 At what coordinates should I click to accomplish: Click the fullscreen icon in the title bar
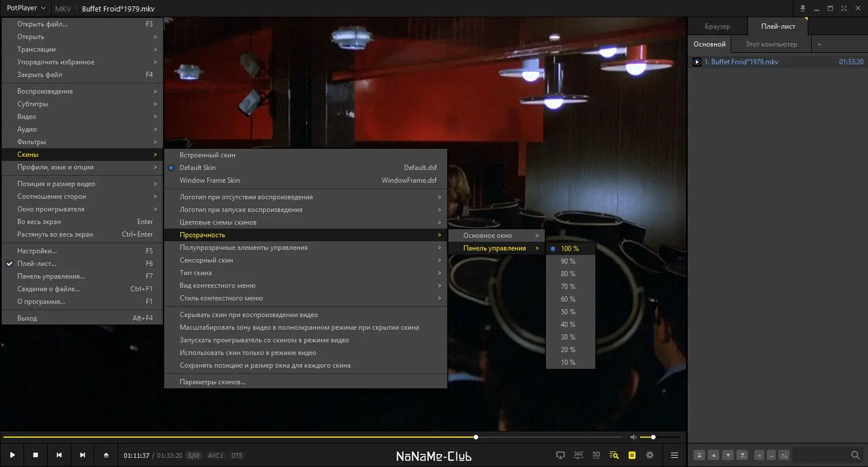click(844, 9)
